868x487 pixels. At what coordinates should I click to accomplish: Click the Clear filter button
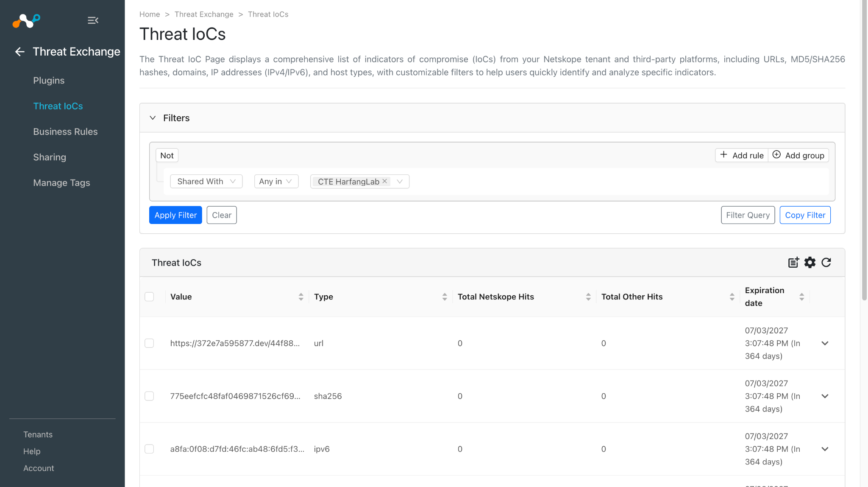click(222, 215)
